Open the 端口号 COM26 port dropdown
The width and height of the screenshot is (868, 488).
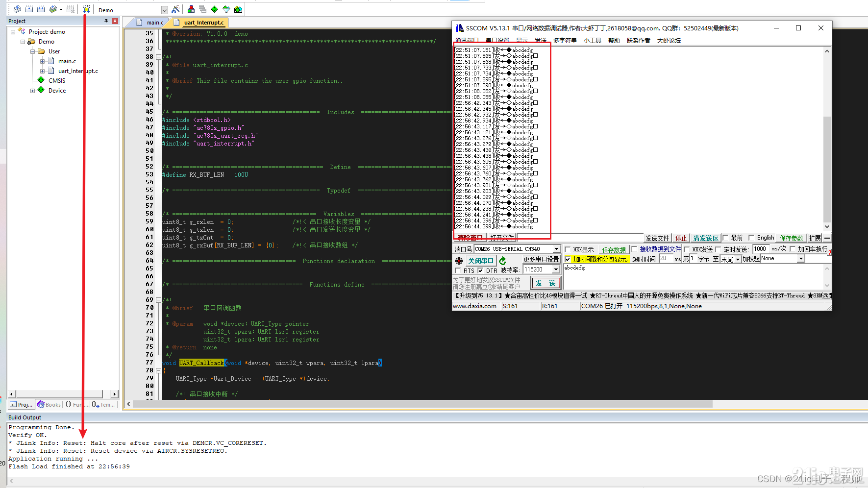pyautogui.click(x=556, y=249)
